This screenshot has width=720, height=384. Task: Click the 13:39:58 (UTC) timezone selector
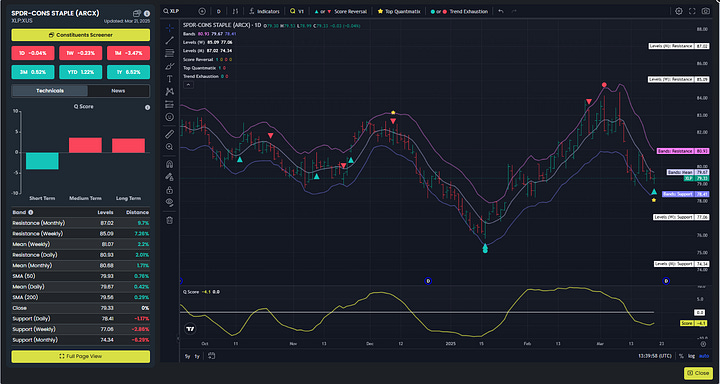pos(656,356)
